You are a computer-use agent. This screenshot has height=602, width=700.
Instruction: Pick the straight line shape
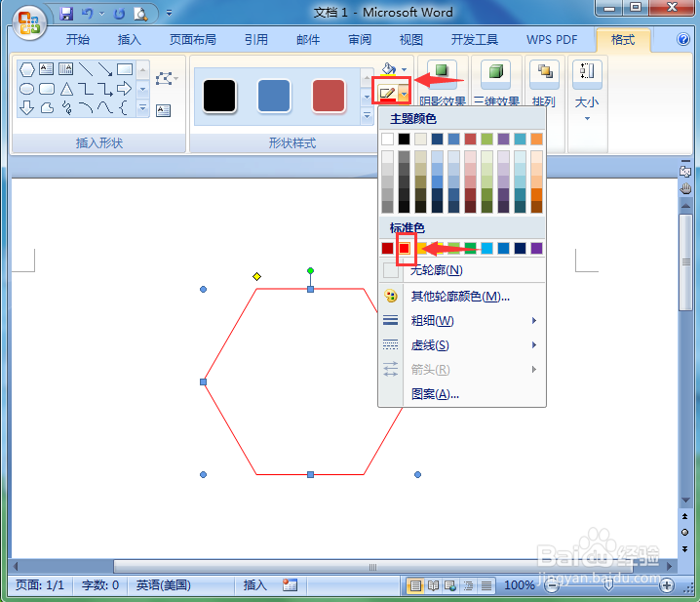tap(86, 69)
